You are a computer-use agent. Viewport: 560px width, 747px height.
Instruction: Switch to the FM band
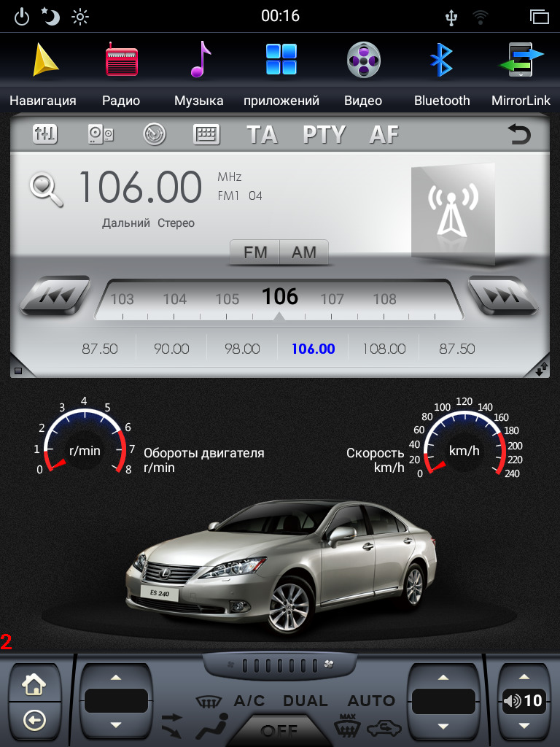(254, 252)
